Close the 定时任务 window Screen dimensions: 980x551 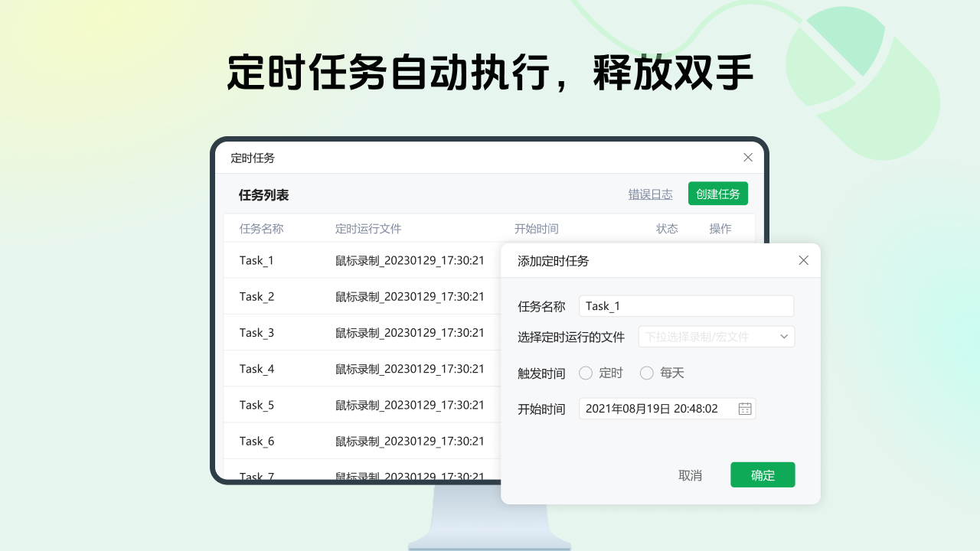pyautogui.click(x=748, y=158)
